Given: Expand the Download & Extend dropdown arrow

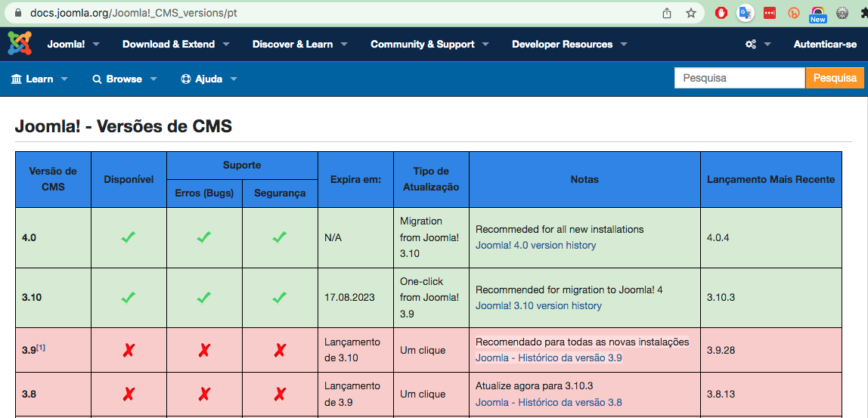Looking at the screenshot, I should [x=226, y=45].
